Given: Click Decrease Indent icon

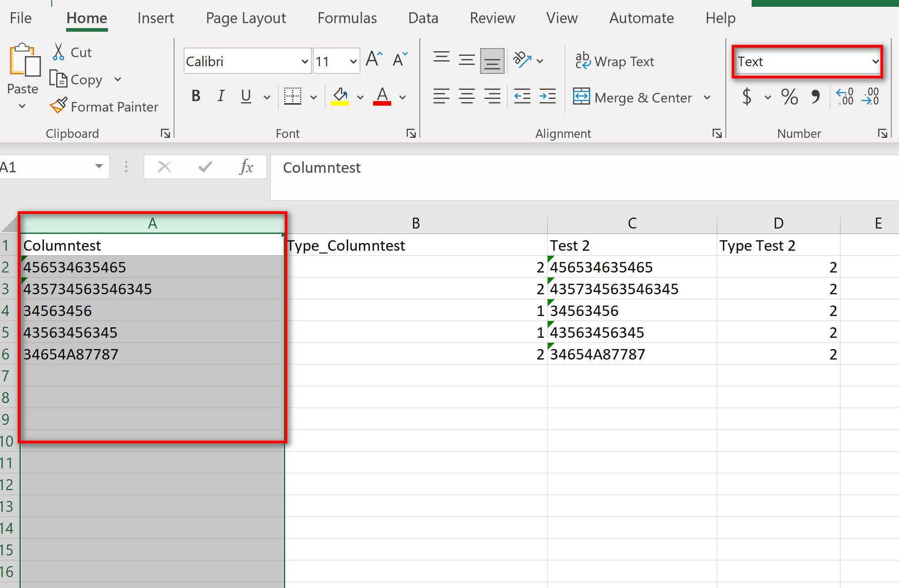Looking at the screenshot, I should coord(522,96).
